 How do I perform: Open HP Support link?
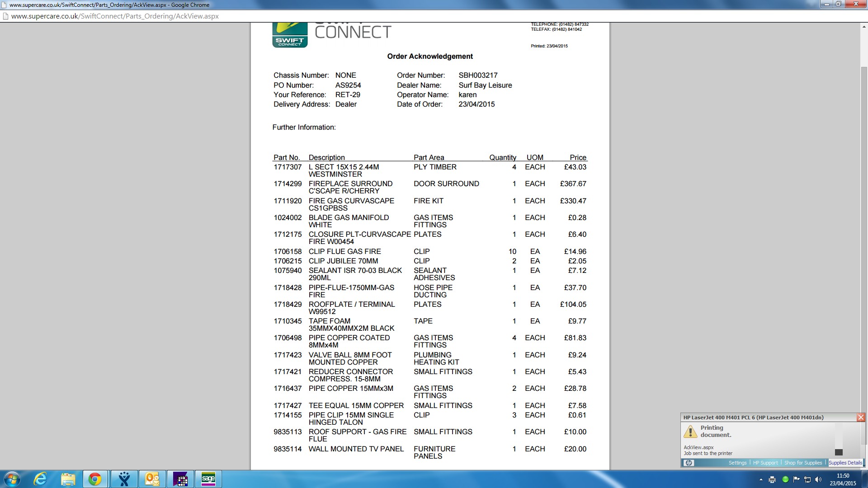pyautogui.click(x=765, y=463)
